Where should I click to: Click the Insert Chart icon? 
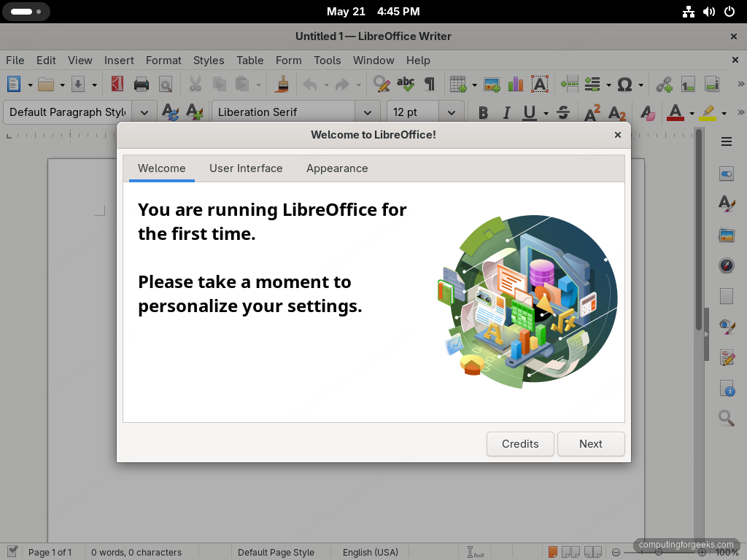(x=516, y=85)
